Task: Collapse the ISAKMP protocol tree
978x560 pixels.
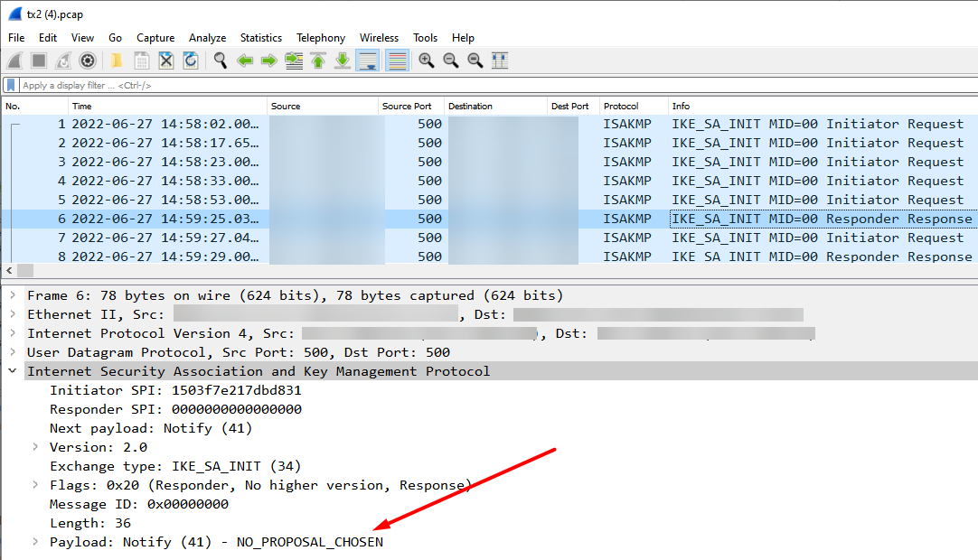Action: tap(12, 370)
